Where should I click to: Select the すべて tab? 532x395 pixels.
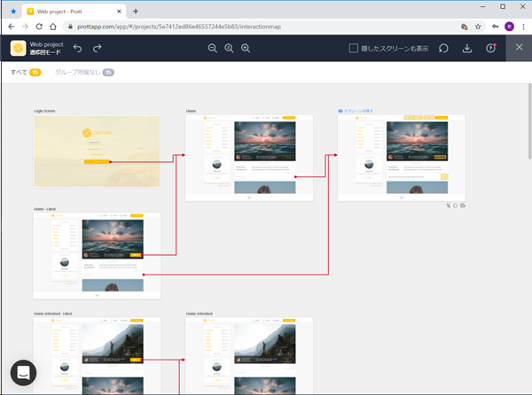(x=19, y=71)
